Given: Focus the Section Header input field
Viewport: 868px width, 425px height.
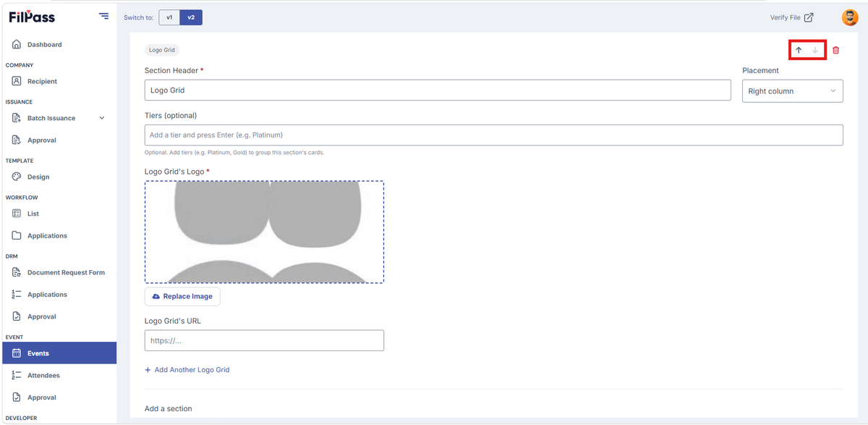Looking at the screenshot, I should pyautogui.click(x=438, y=91).
